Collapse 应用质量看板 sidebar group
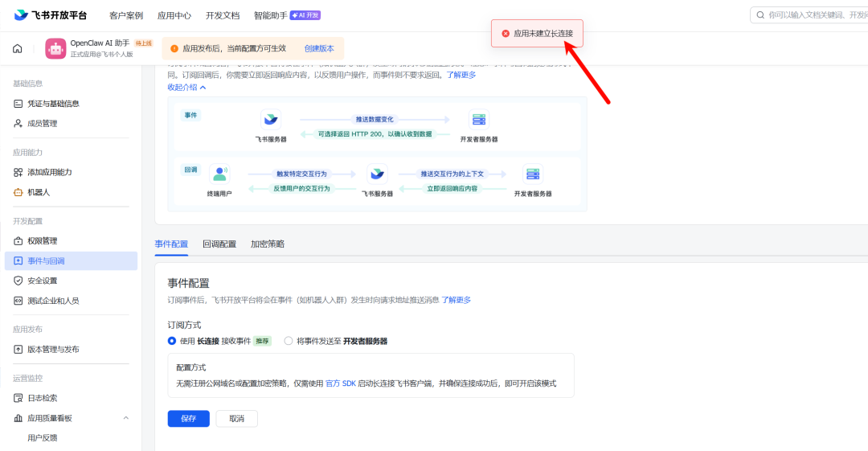Image resolution: width=868 pixels, height=451 pixels. pyautogui.click(x=125, y=418)
